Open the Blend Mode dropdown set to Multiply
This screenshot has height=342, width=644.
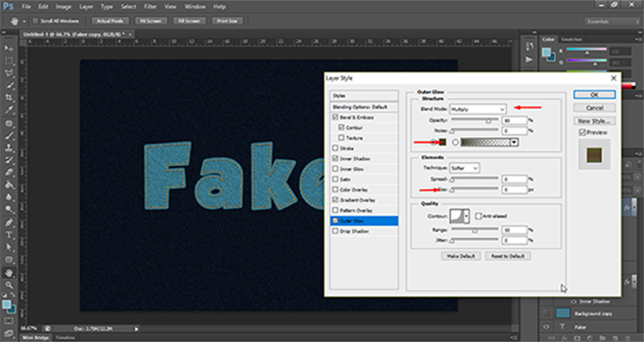tap(478, 108)
